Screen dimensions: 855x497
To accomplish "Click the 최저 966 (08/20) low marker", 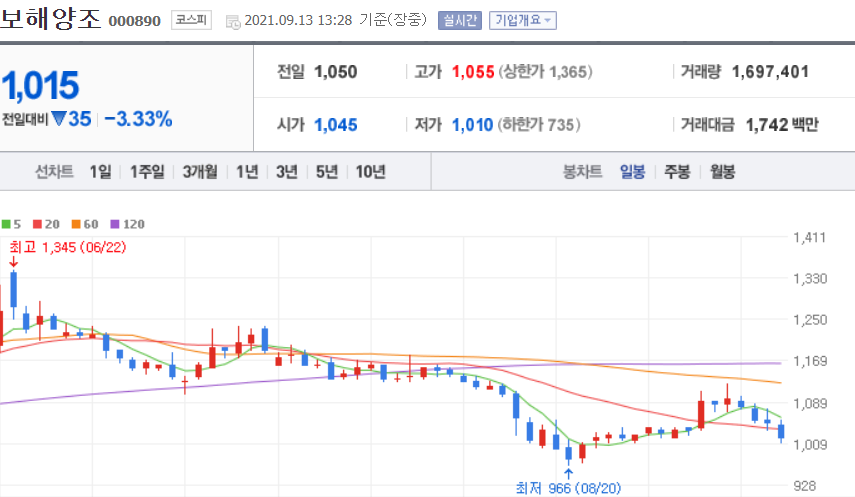I will pos(568,488).
